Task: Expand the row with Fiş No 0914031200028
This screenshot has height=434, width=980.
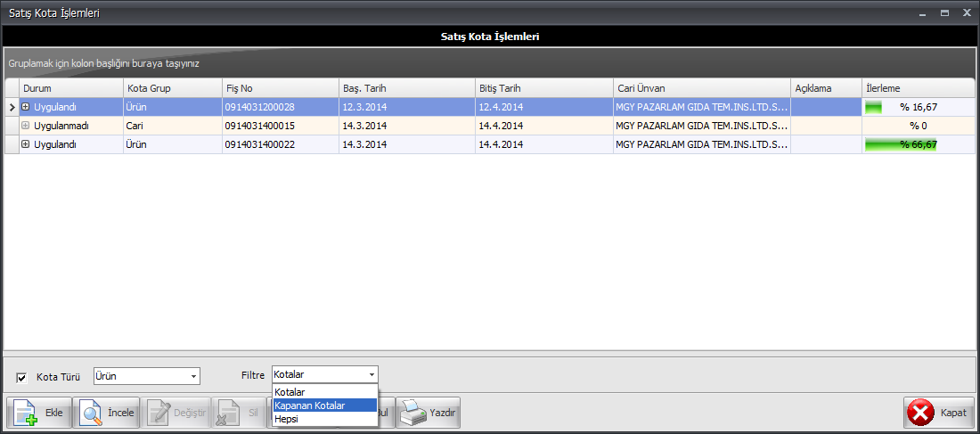Action: tap(26, 106)
